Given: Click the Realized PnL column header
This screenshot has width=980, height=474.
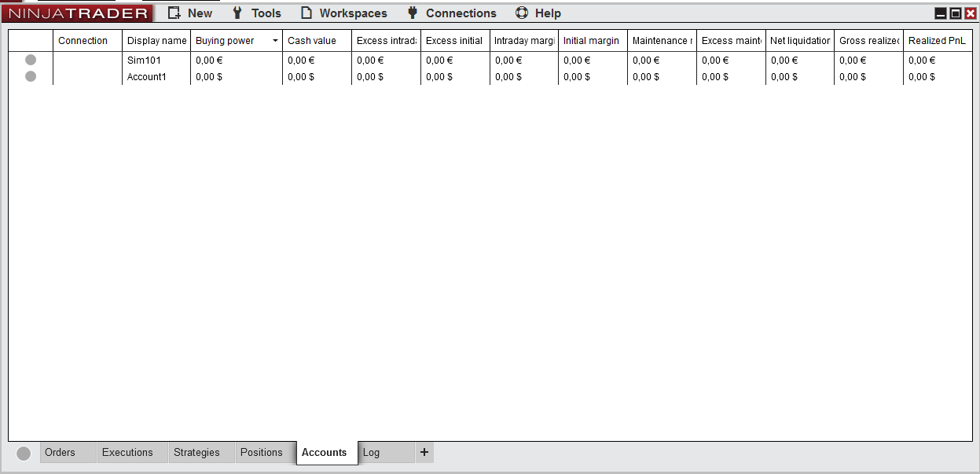Looking at the screenshot, I should (938, 41).
